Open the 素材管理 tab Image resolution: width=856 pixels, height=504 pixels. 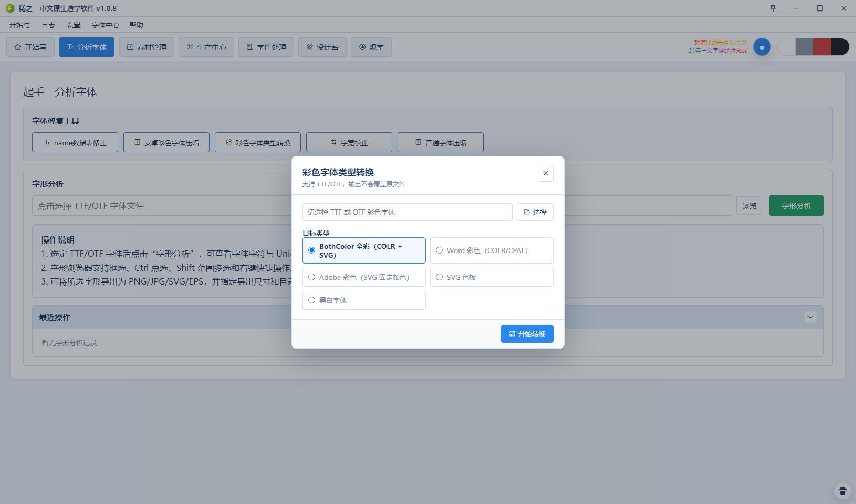point(147,47)
